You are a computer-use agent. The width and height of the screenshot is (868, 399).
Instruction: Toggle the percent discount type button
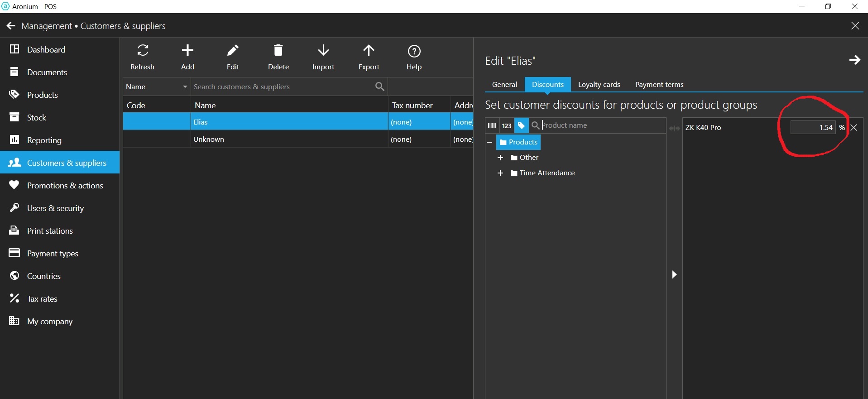842,128
